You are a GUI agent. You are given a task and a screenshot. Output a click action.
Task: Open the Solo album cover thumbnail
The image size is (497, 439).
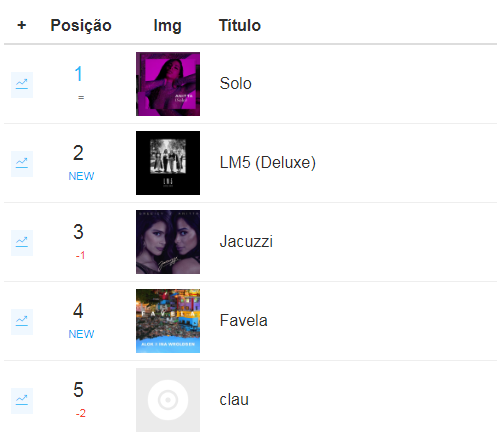point(168,84)
